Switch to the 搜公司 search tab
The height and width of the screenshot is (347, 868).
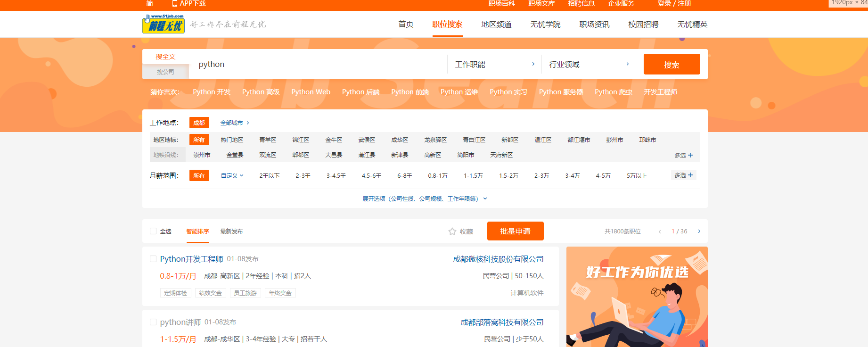tap(165, 72)
